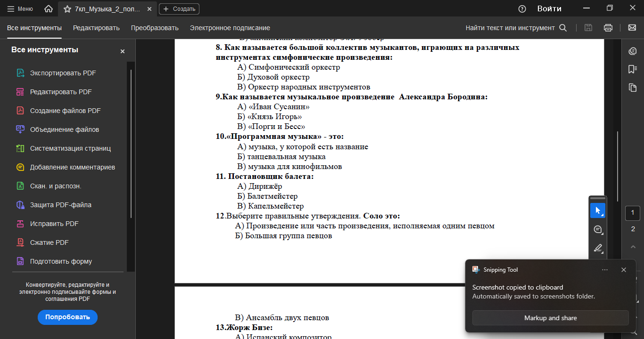Viewport: 644px width, 339px height.
Task: Click the blue Попробовать button
Action: [67, 317]
